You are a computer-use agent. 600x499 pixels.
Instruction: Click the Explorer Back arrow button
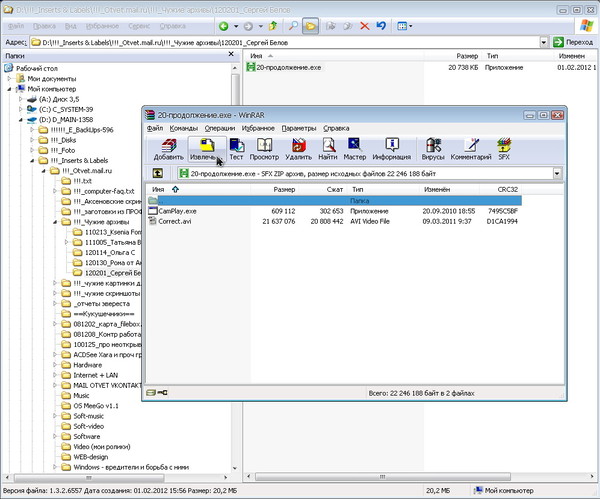coord(223,26)
